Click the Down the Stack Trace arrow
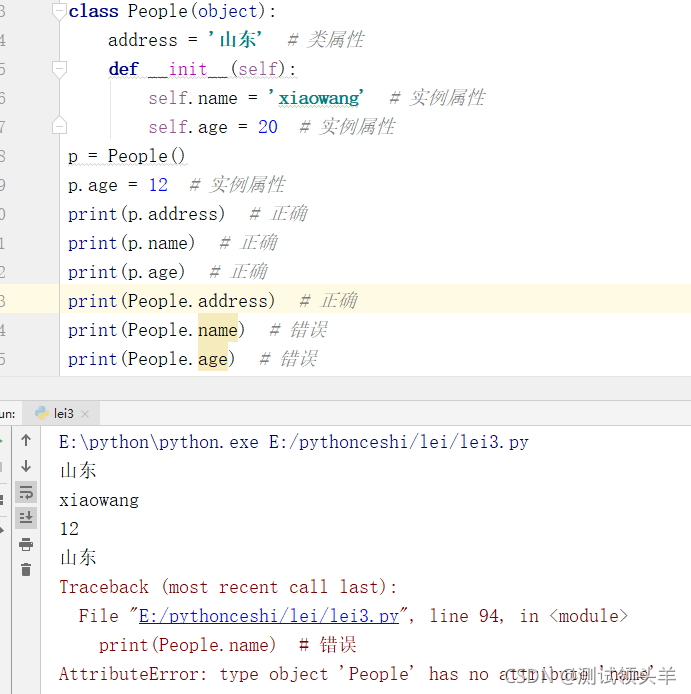The width and height of the screenshot is (691, 694). click(26, 465)
